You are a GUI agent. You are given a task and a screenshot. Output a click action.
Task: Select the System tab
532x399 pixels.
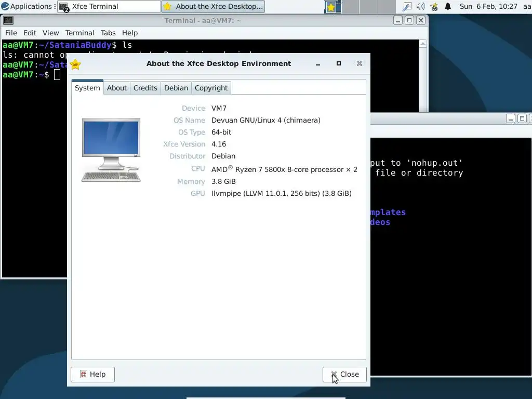(87, 87)
